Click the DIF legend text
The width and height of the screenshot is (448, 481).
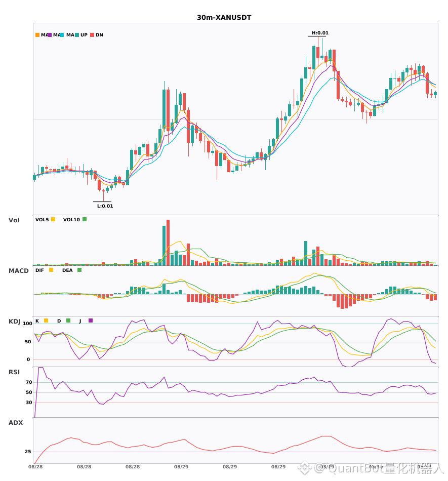coord(39,270)
